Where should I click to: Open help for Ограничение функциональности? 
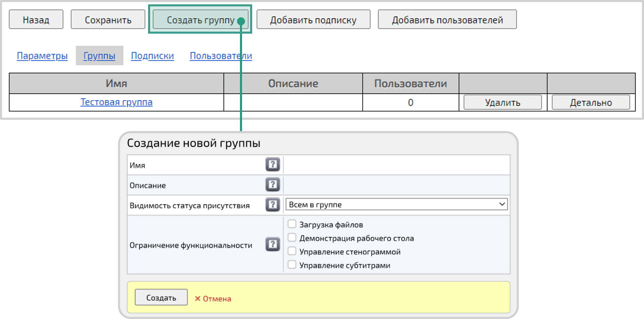point(272,244)
